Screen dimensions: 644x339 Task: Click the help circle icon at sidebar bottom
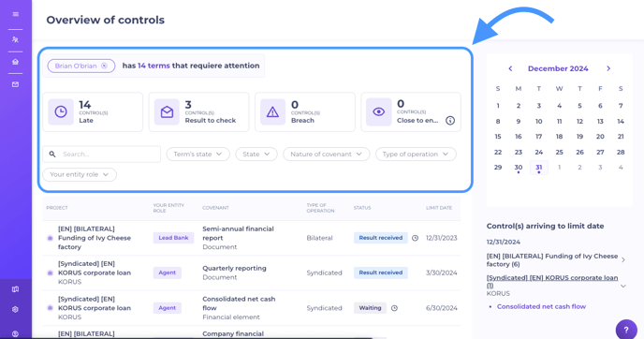coord(16,333)
